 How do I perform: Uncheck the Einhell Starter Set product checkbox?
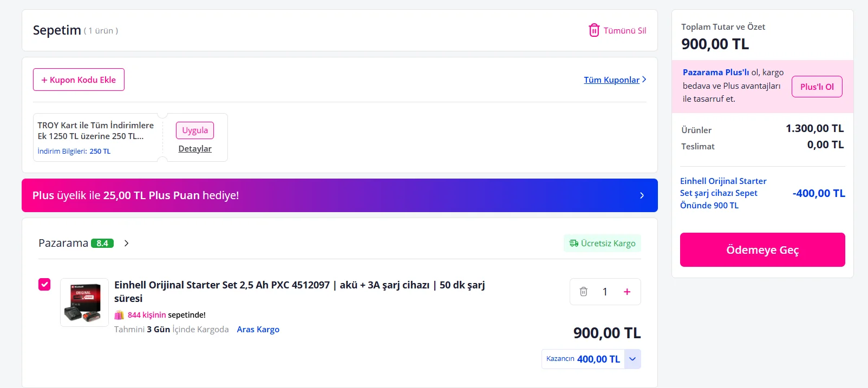[44, 284]
